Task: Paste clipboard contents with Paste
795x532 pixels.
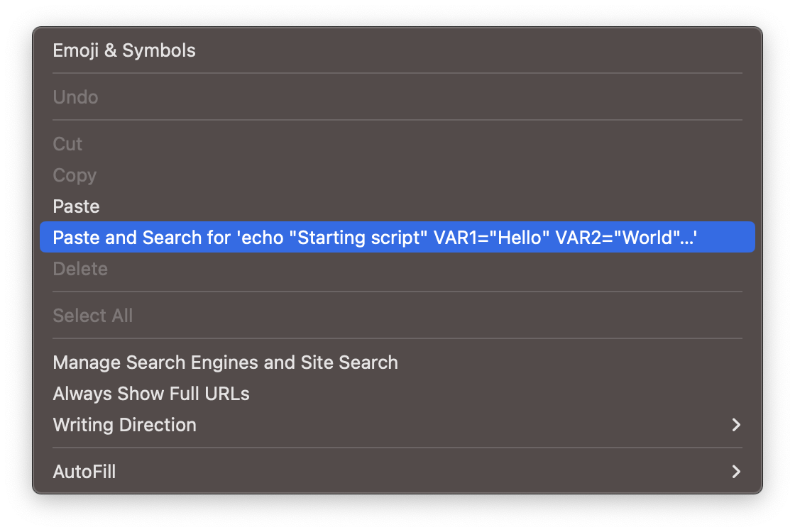Action: (x=76, y=206)
